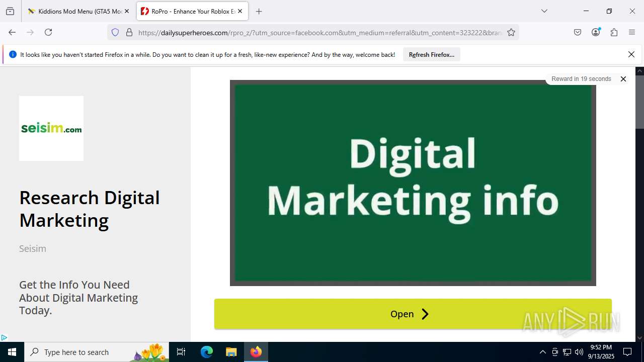Screen dimensions: 644x362
Task: Open tracking protection shield panel
Action: (115, 32)
